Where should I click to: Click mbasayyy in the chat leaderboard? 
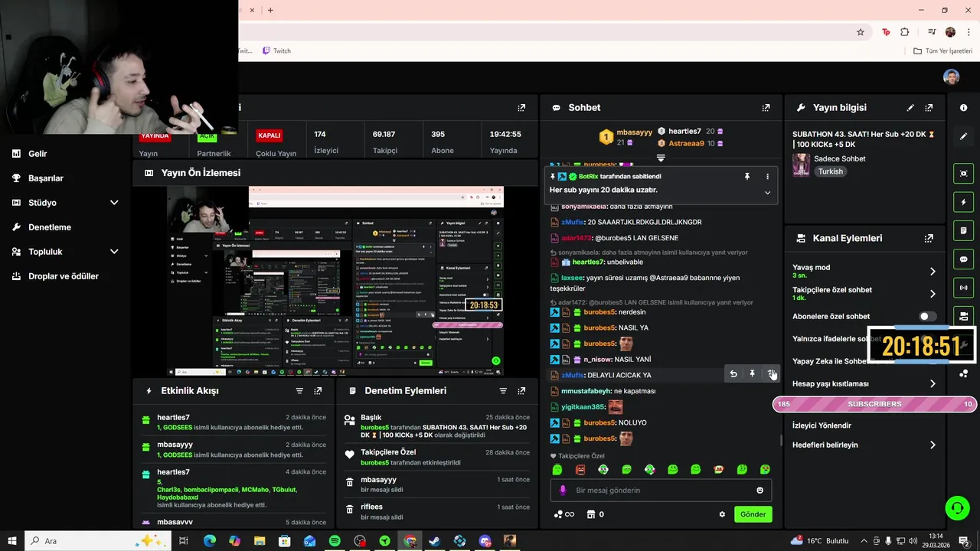634,132
